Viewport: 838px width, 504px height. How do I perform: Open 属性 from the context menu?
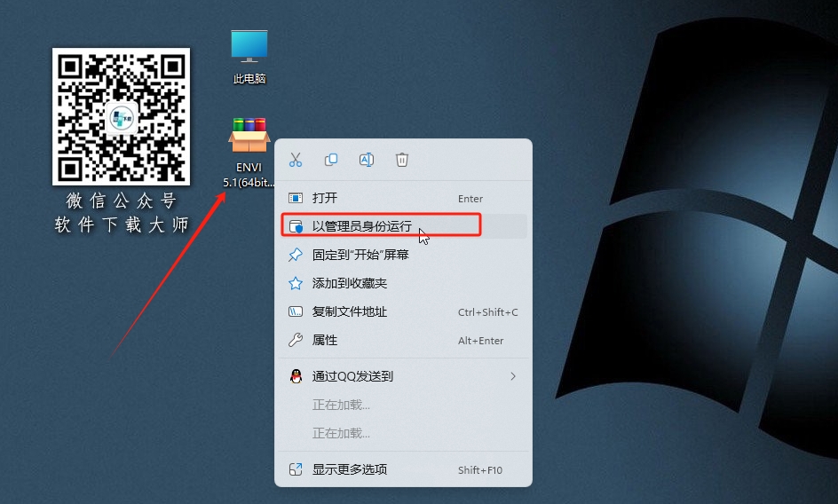click(404, 340)
